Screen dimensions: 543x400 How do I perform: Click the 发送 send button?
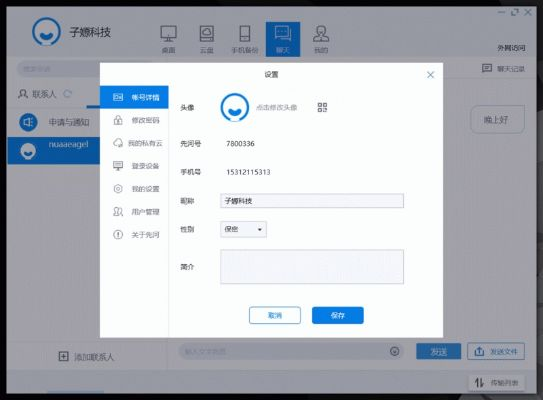[438, 352]
